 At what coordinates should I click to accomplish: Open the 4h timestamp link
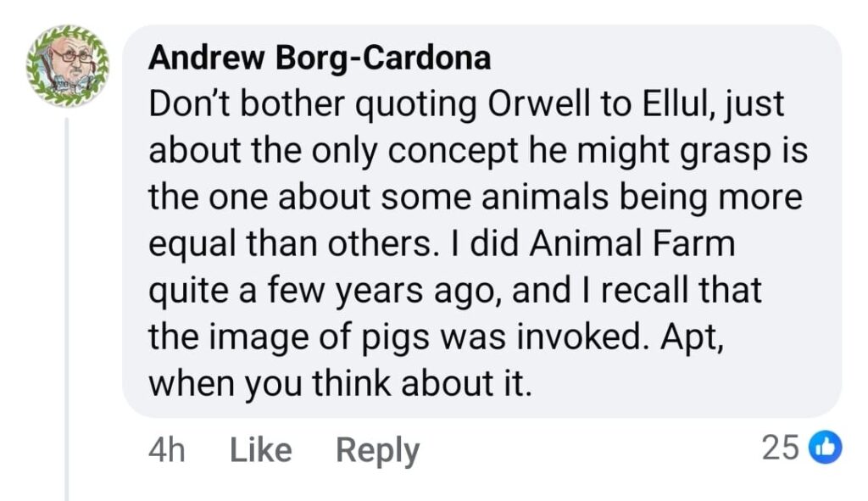click(x=166, y=449)
